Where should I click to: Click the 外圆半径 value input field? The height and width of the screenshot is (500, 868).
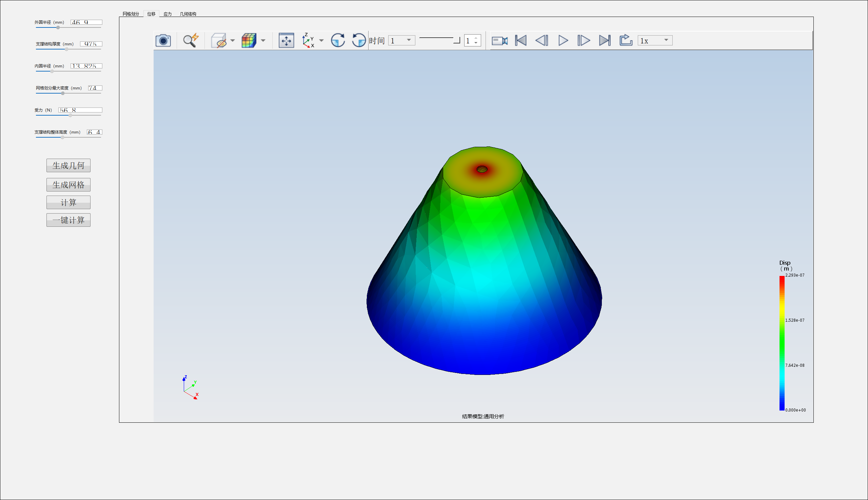tap(86, 22)
